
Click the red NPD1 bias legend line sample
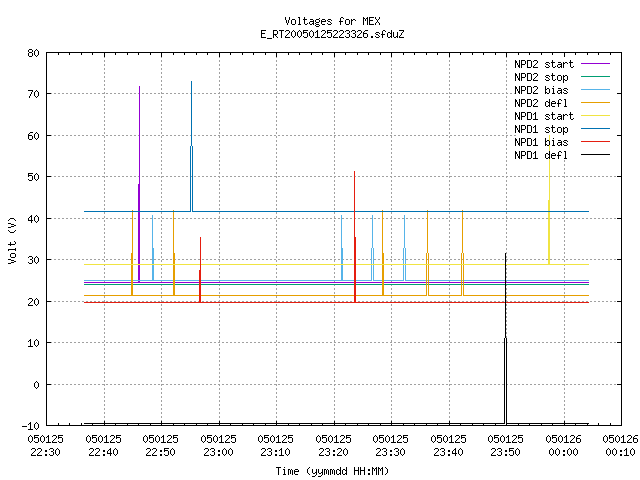(x=596, y=142)
